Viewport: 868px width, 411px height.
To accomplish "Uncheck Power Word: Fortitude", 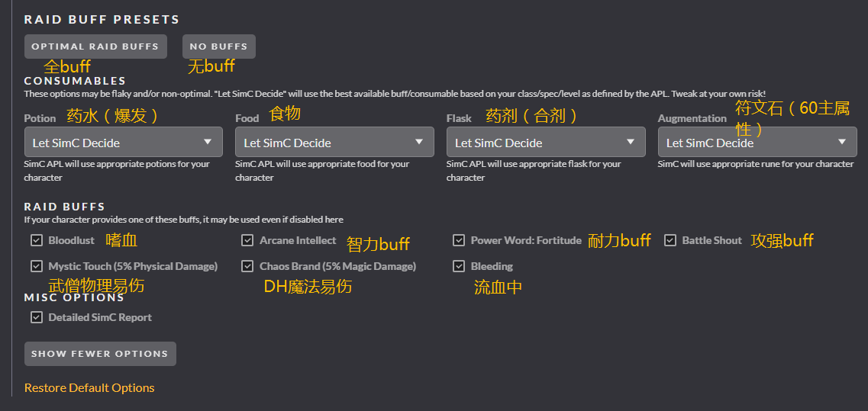I will click(x=459, y=240).
